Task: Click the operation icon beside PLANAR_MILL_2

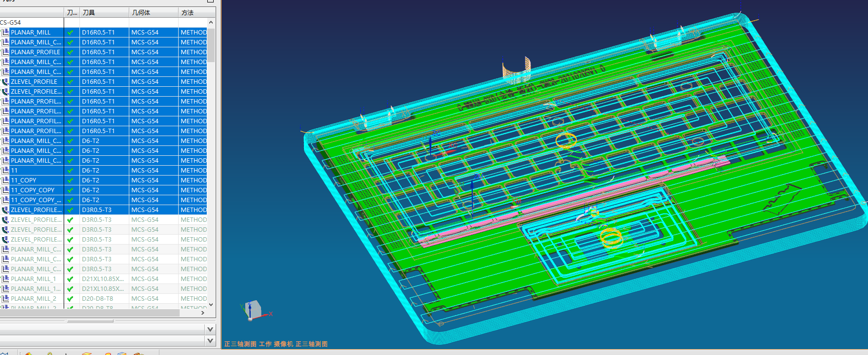Action: 5,299
